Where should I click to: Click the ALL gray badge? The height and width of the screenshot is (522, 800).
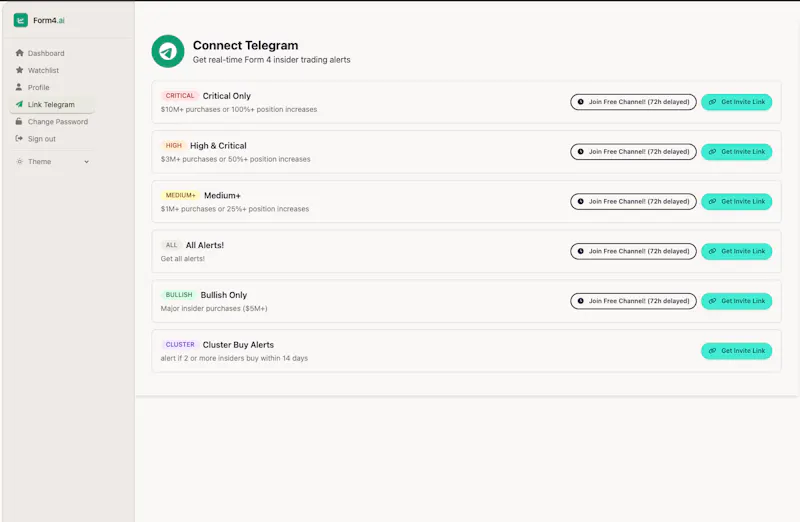[x=171, y=245]
